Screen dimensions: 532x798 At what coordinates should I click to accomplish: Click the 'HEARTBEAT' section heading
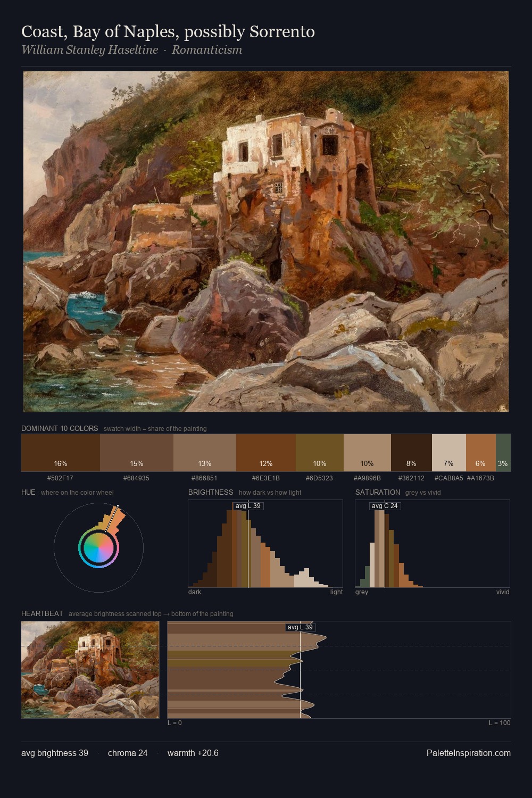42,613
